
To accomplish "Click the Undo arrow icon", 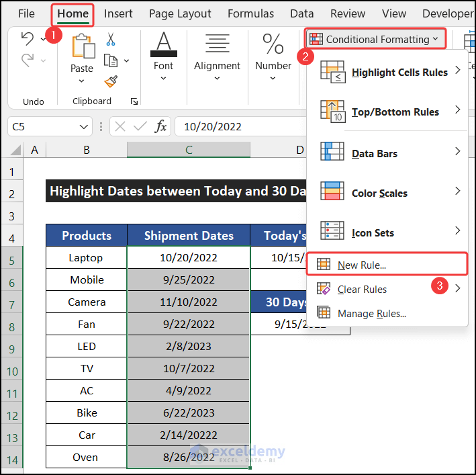I will click(x=28, y=40).
